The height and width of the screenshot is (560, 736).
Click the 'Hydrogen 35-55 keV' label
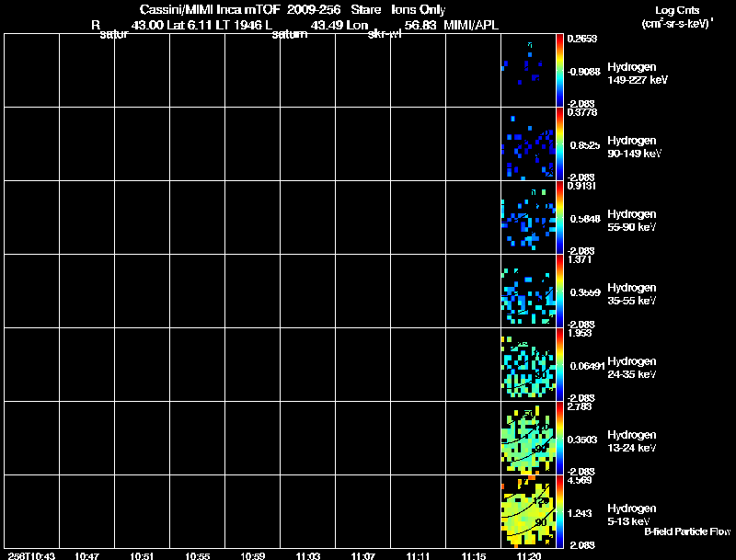(632, 294)
